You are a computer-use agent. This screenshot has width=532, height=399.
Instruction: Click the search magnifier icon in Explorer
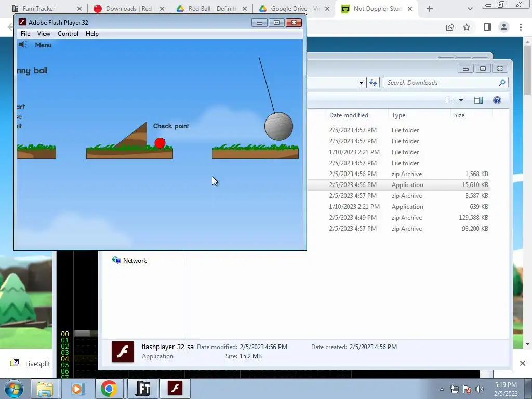502,83
